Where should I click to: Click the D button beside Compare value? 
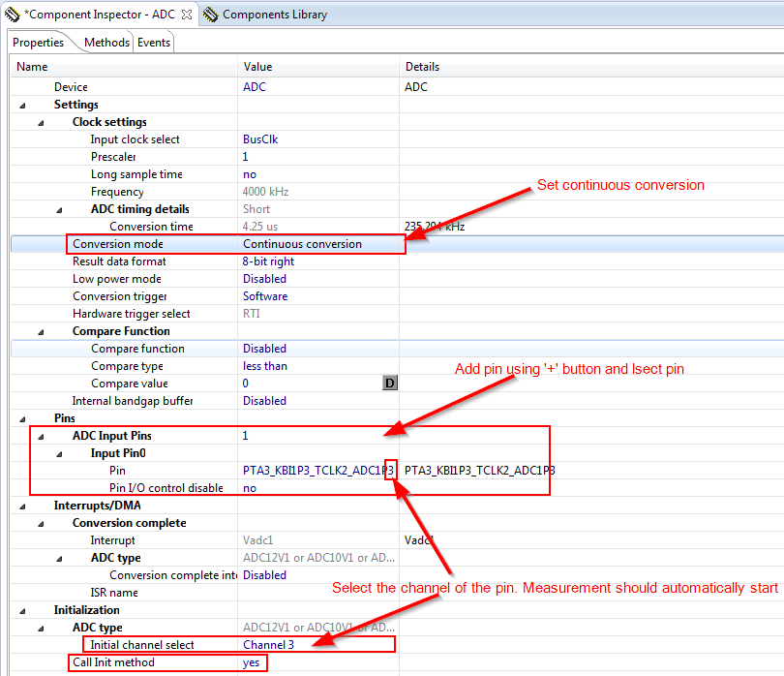point(389,384)
